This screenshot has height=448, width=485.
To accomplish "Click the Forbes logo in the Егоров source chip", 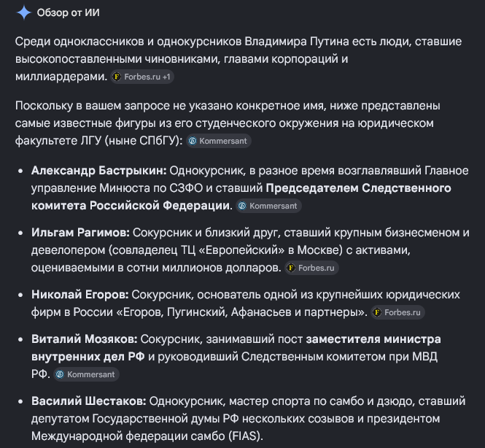I will [377, 312].
